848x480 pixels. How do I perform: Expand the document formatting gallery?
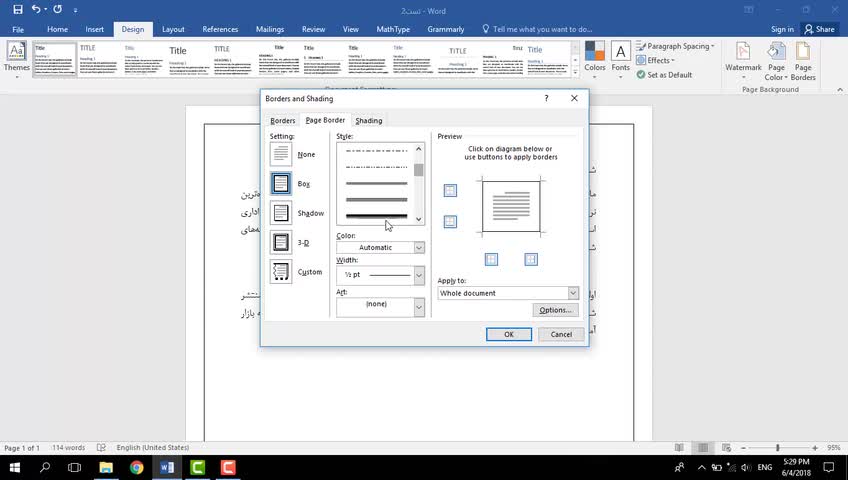pyautogui.click(x=575, y=72)
